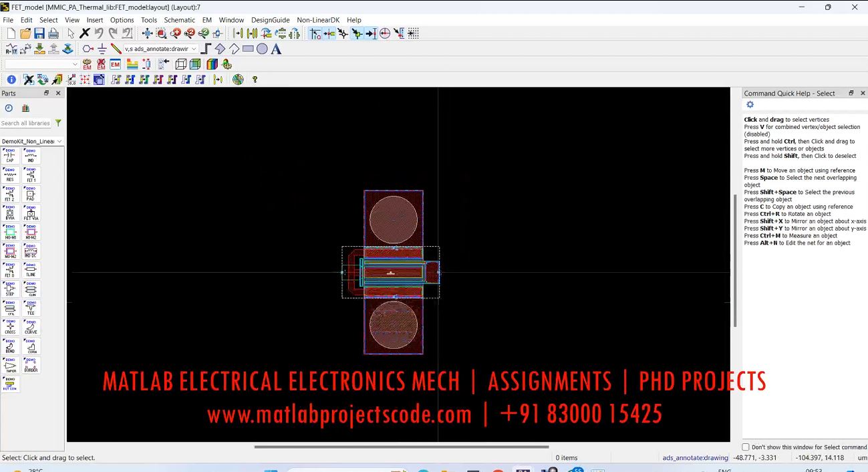Open the empty combo box in EM toolbar
The image size is (868, 472).
tap(41, 64)
